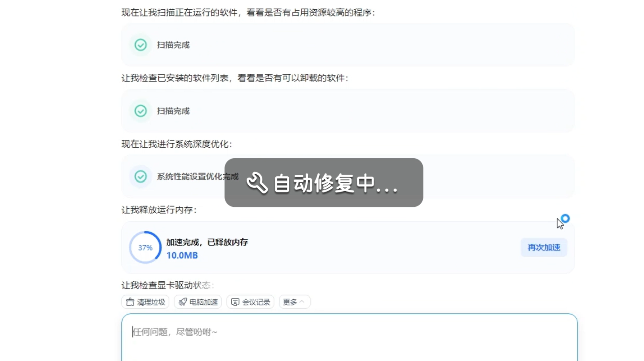Click the second 扫描完成 label
Viewport: 644px width, 361px height.
(173, 111)
